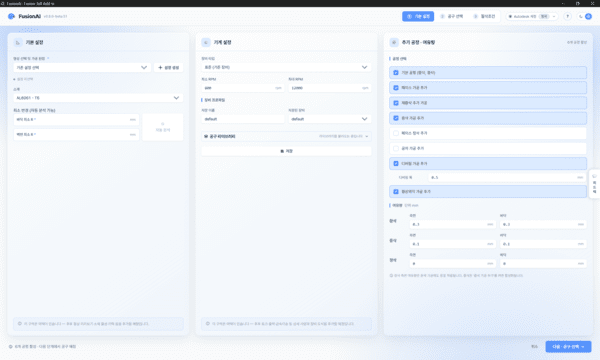Screen dimensions: 600x360
Task: Expand the 공구 라이브러리 section
Action: point(286,136)
